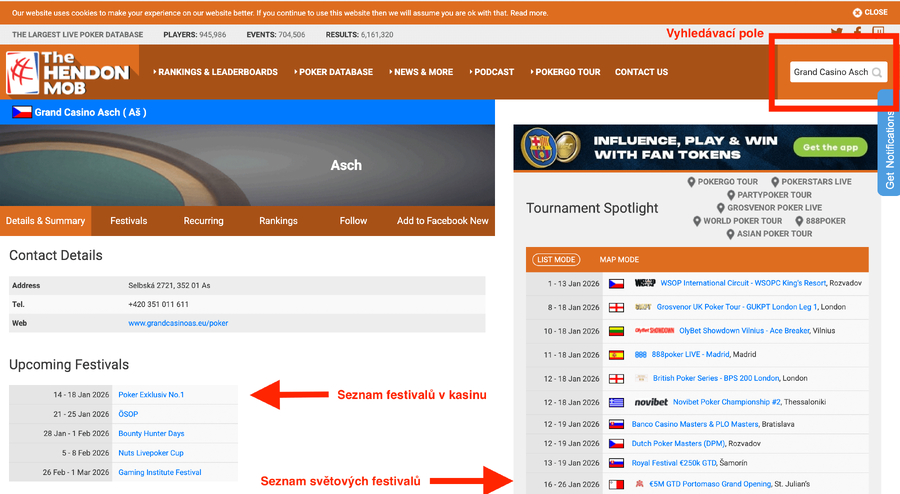Click Get the app banner button
This screenshot has width=900, height=494.
[x=829, y=147]
